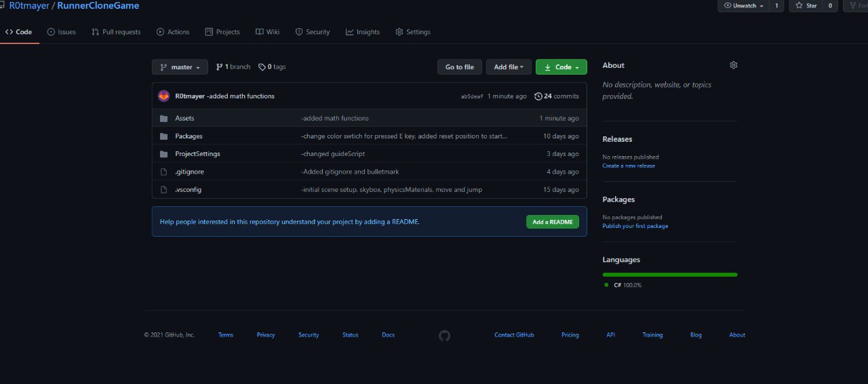868x384 pixels.
Task: Open the footer Status link
Action: 351,335
